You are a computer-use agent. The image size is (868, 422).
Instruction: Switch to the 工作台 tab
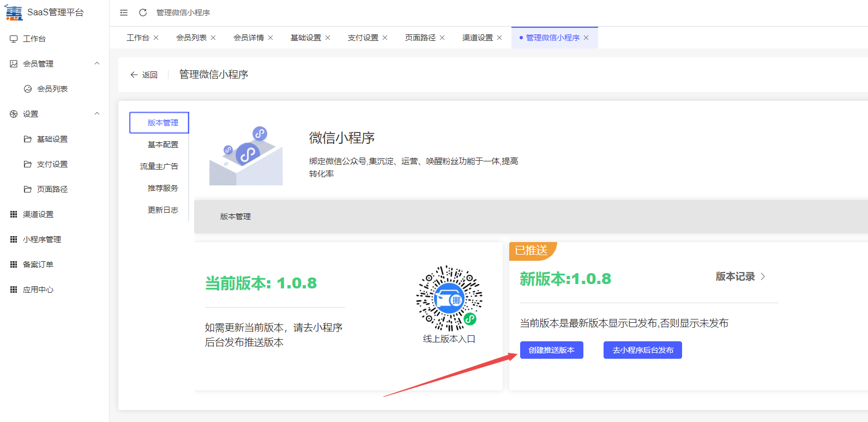[138, 38]
